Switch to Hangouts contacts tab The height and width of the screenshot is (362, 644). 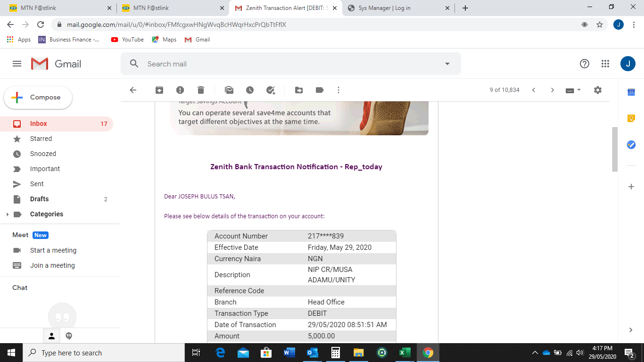pyautogui.click(x=52, y=336)
